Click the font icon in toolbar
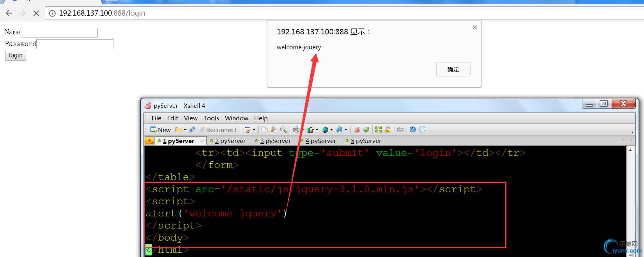 pos(340,130)
